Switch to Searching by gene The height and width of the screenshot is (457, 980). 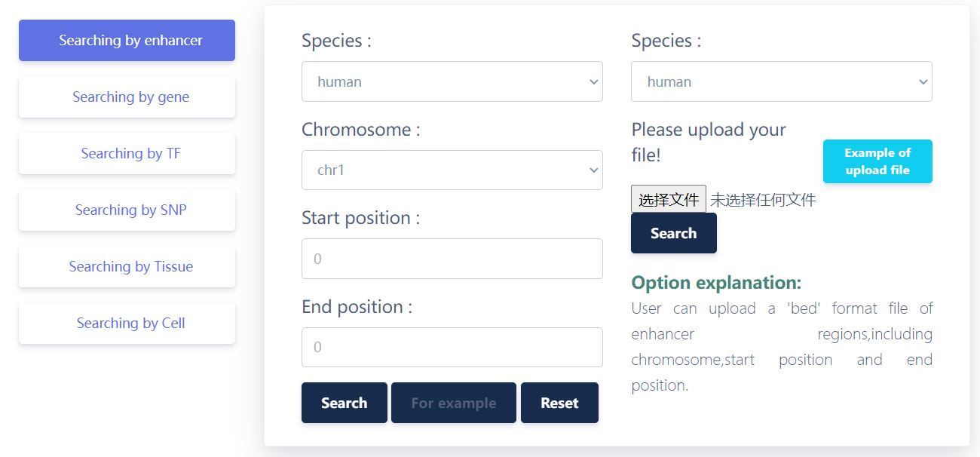[127, 97]
